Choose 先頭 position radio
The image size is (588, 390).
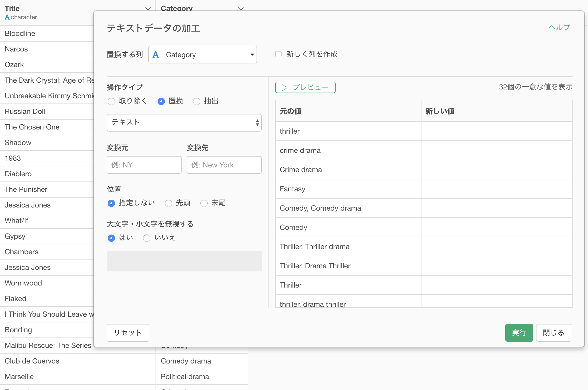pyautogui.click(x=169, y=203)
